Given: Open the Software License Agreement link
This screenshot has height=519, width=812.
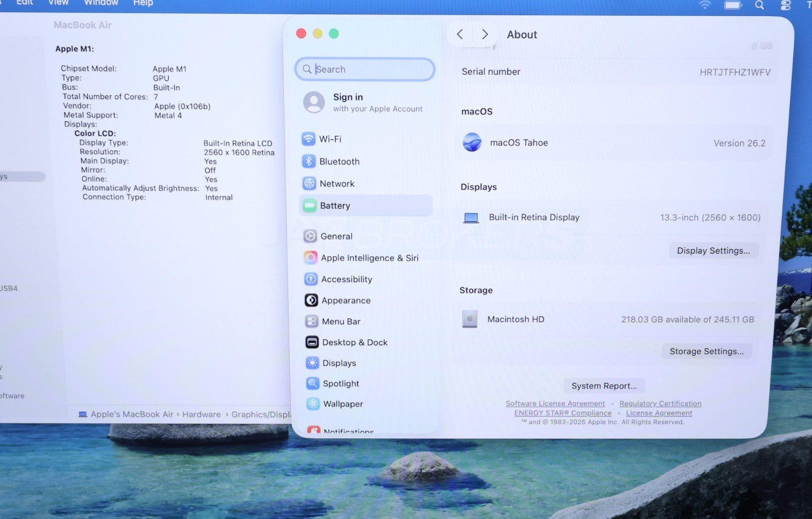Looking at the screenshot, I should click(555, 404).
